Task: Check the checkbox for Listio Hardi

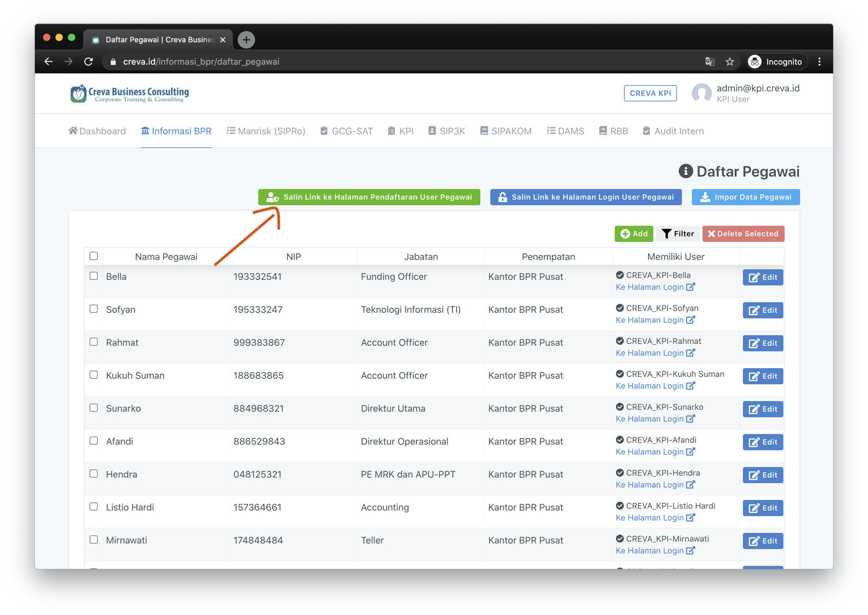Action: [x=94, y=507]
